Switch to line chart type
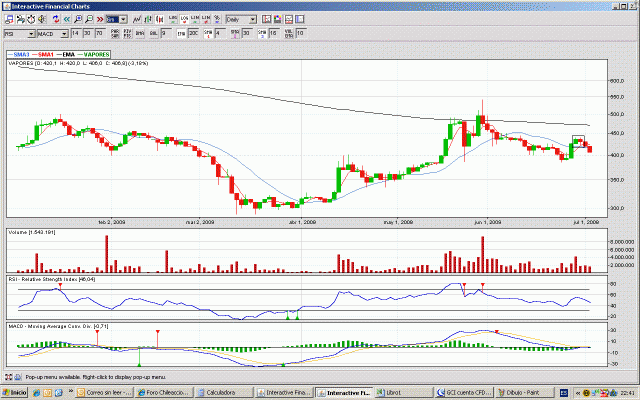Screen dimensions: 640x400 [x=137, y=19]
